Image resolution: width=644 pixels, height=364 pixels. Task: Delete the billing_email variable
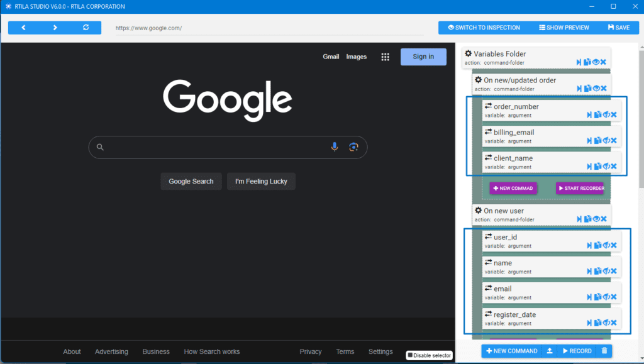614,140
